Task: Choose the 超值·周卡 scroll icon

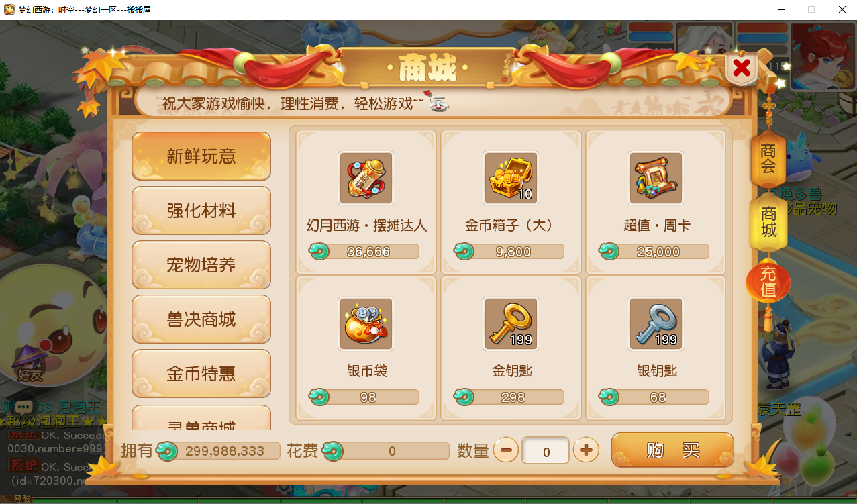Action: pyautogui.click(x=656, y=178)
